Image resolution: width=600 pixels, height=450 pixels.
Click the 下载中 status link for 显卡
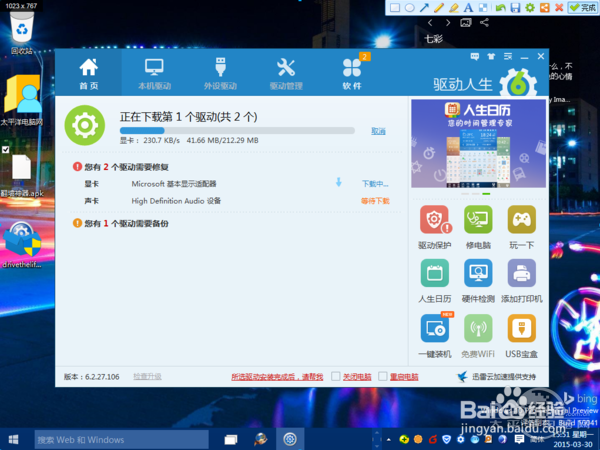[x=375, y=184]
